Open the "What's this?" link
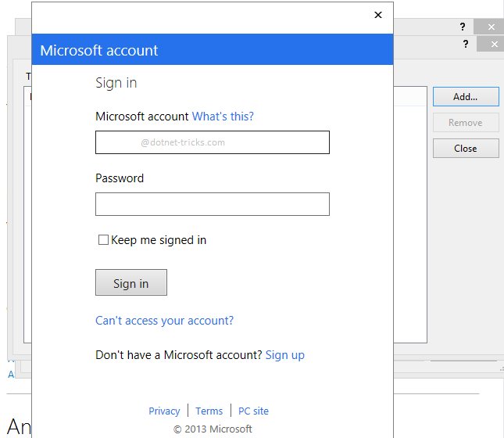 223,117
